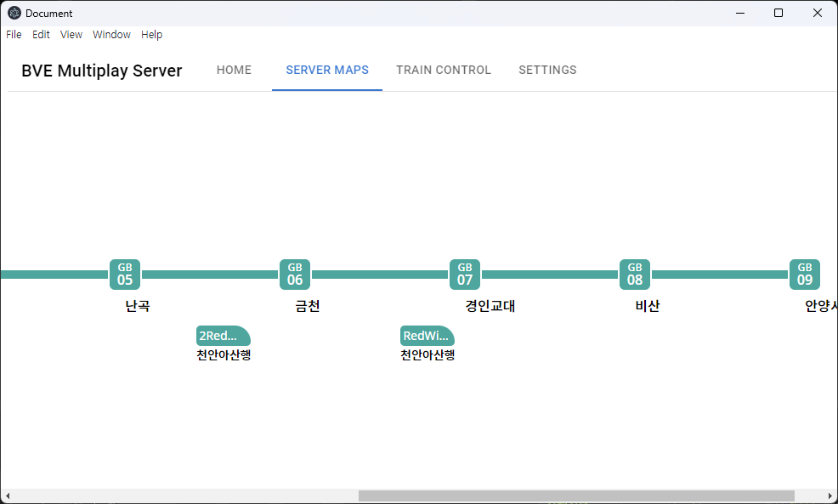
Task: Select the 2Red... train badge
Action: (x=224, y=336)
